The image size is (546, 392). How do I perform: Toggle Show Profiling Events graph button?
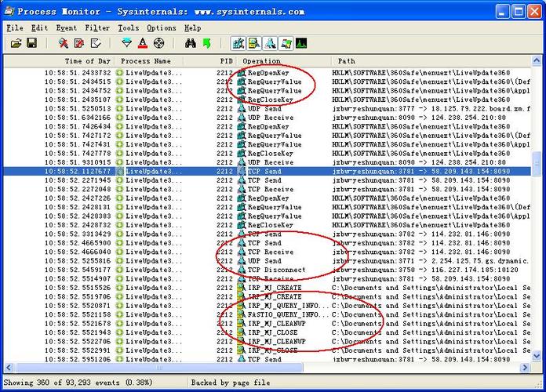coord(301,44)
